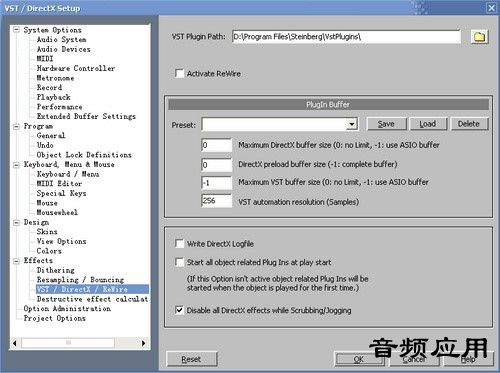Select Extended Buffer Settings item

tap(86, 116)
